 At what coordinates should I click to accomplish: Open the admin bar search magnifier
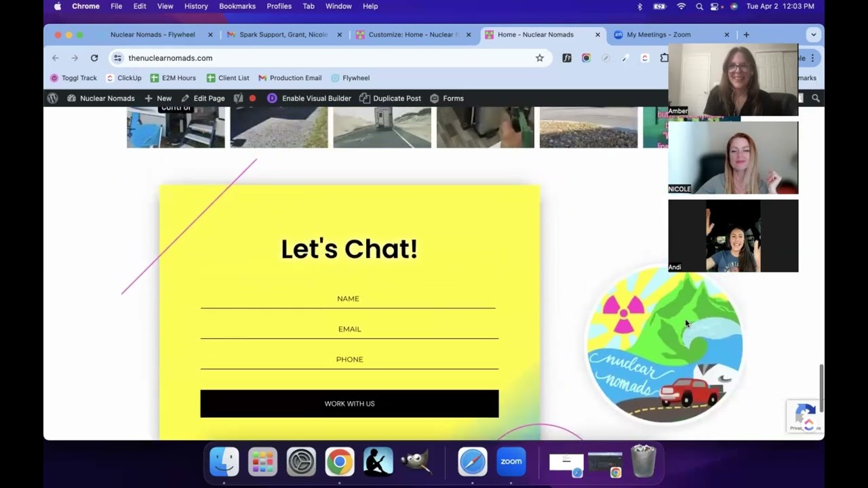click(816, 98)
